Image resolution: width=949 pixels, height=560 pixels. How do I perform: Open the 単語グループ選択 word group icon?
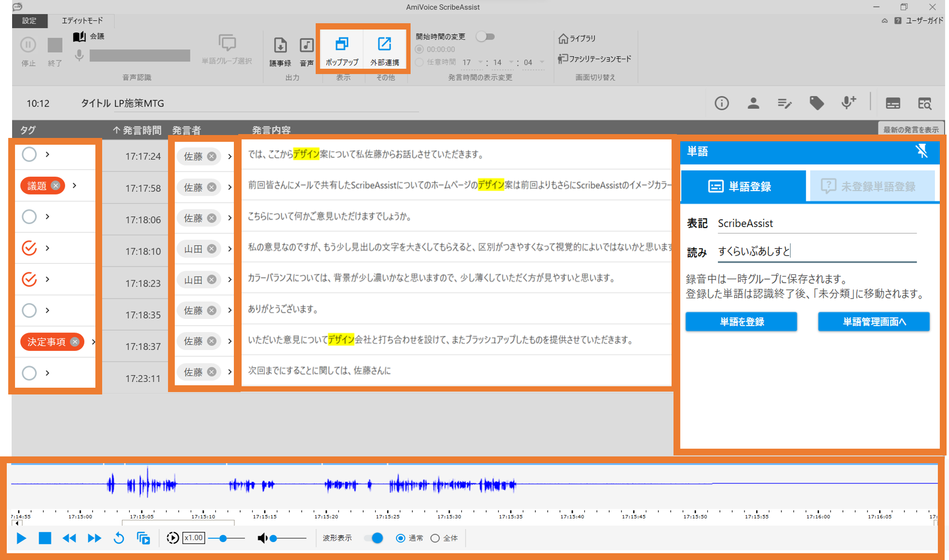(x=227, y=44)
